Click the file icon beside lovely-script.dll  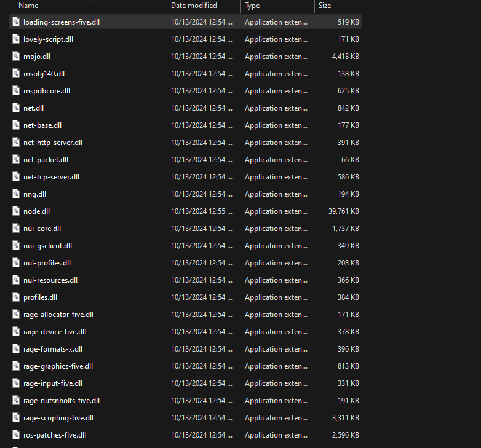coord(16,39)
